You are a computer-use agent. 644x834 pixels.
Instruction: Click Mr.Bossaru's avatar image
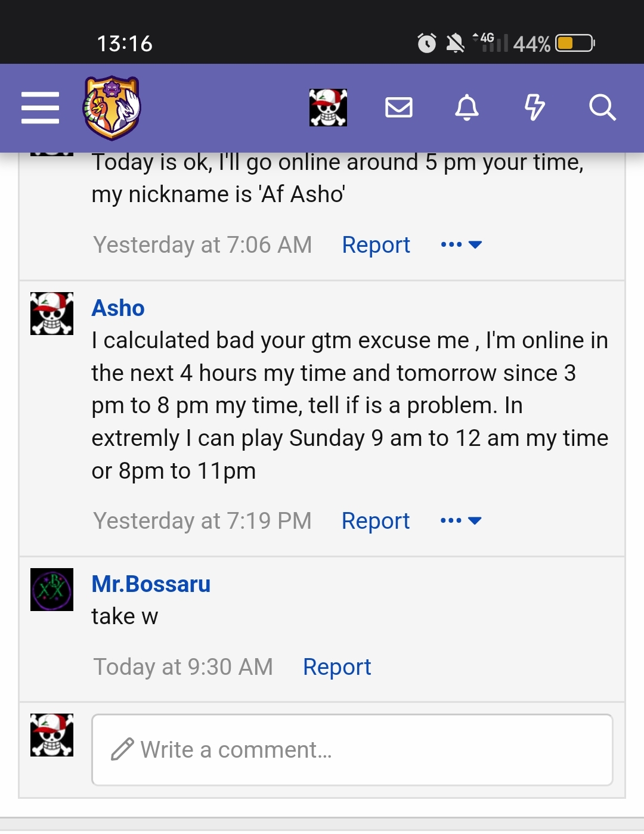click(52, 590)
